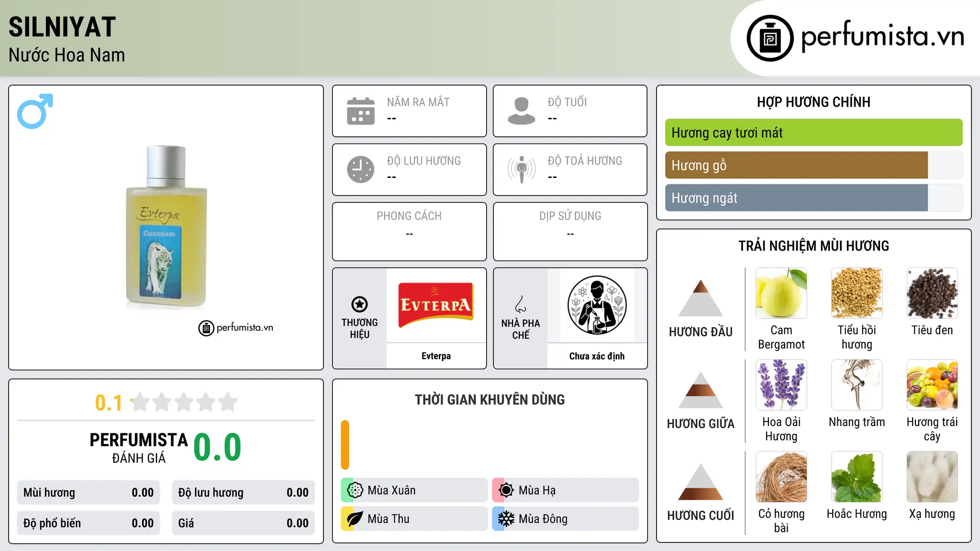Click the perfumer silhouette icon
Viewport: 980px width, 551px height.
point(597,305)
